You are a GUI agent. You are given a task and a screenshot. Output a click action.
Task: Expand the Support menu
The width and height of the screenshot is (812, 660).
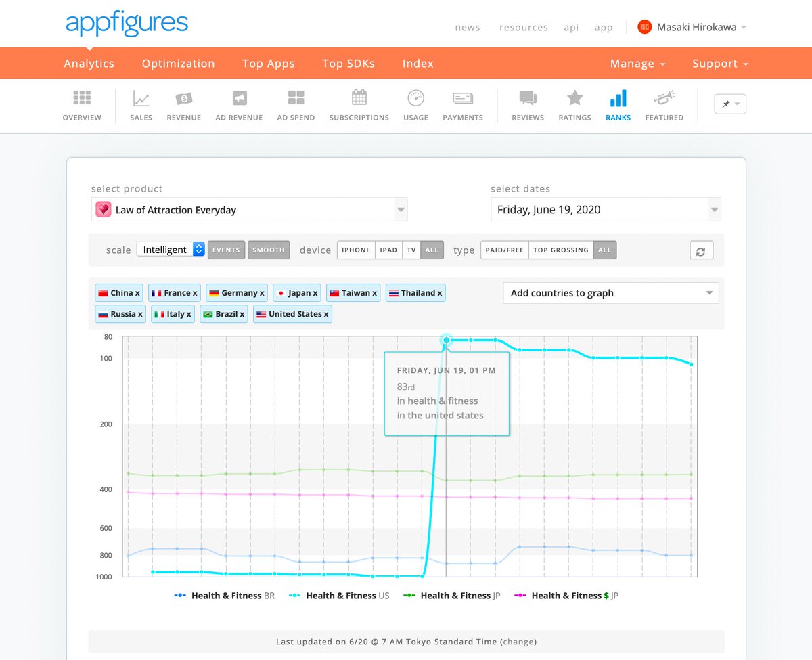point(720,64)
